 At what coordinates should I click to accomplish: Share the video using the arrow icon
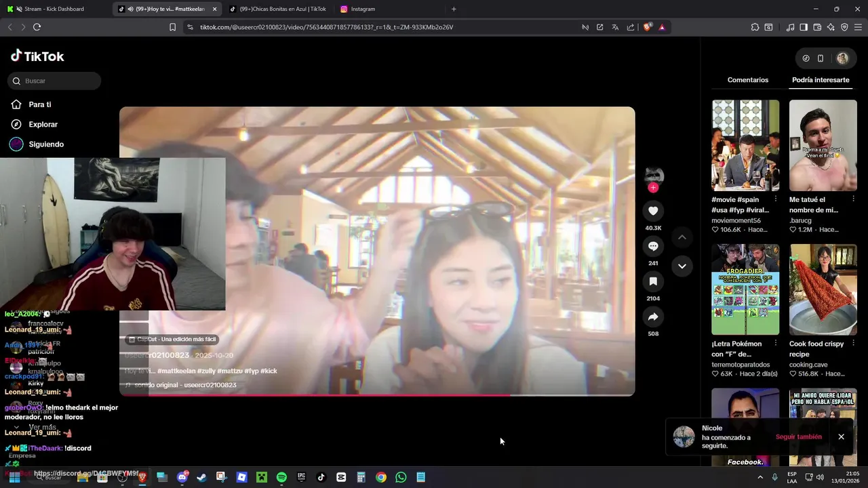[x=653, y=317]
